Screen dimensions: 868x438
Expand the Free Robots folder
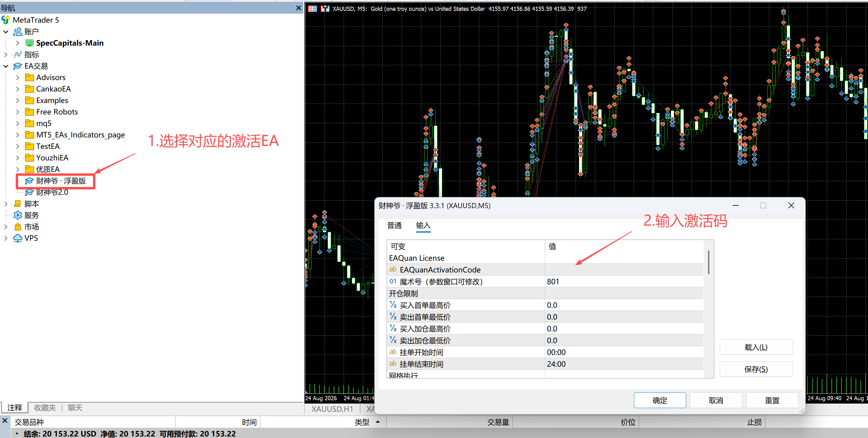click(x=18, y=112)
